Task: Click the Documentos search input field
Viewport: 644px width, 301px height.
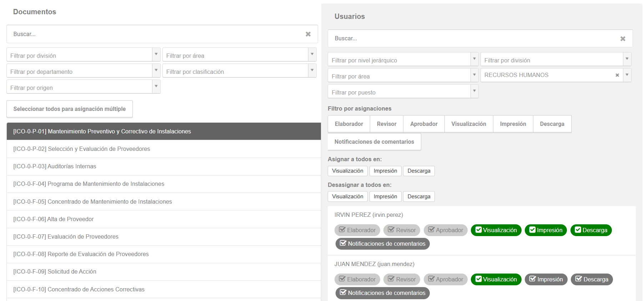Action: coord(154,34)
